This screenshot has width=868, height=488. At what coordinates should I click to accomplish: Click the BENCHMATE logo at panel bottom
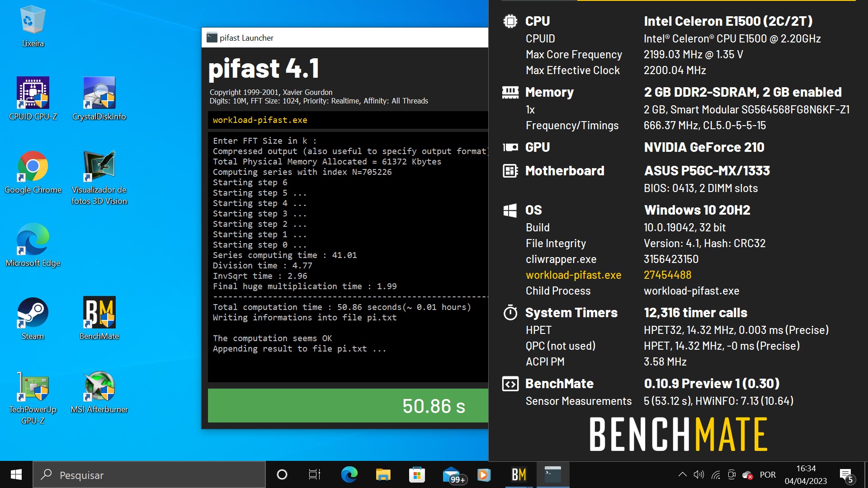678,434
